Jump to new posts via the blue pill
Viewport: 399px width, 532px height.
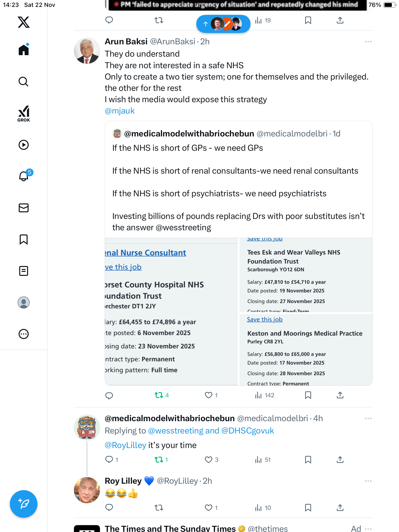(223, 24)
